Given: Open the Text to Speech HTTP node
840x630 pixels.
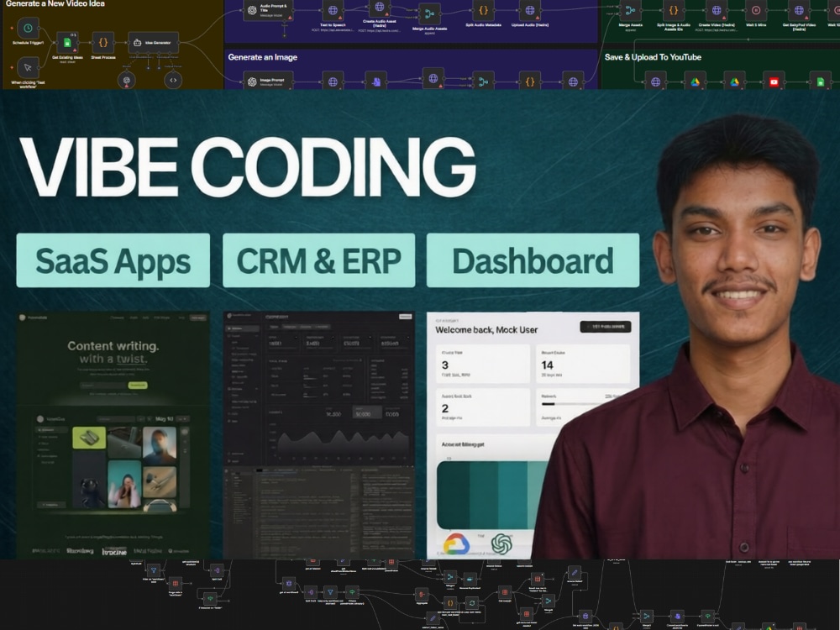Looking at the screenshot, I should click(x=333, y=10).
